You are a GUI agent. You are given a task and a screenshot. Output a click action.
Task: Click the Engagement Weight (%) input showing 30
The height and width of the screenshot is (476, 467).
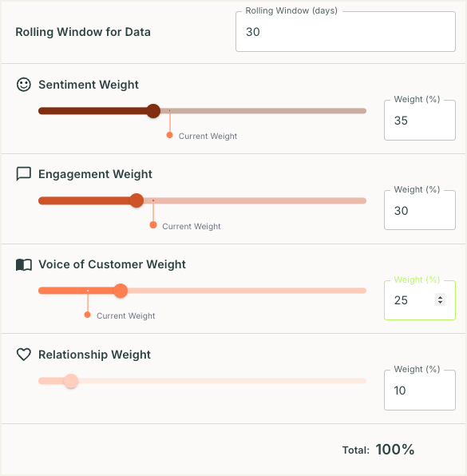point(420,210)
